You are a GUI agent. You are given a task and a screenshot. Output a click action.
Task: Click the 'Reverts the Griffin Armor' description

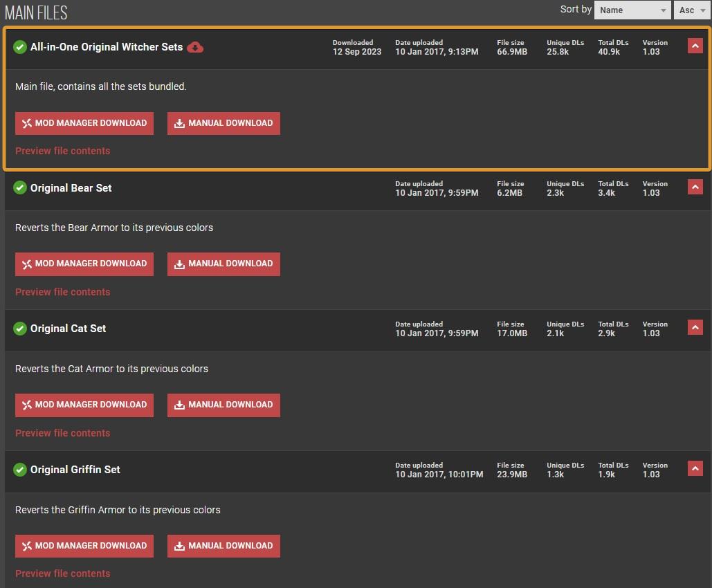[118, 510]
